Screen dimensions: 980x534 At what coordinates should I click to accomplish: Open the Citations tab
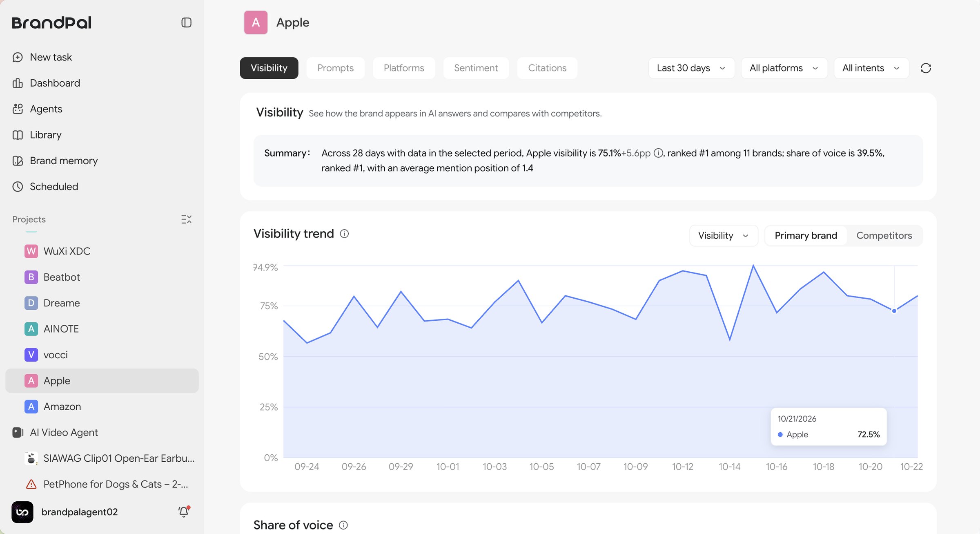pos(547,68)
